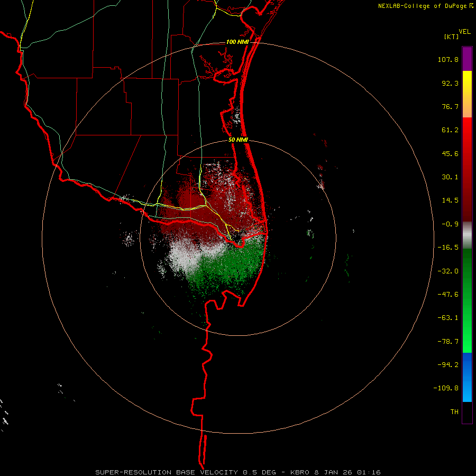Select the -63.1 velocity legend value
Screen dimensions: 476x476
pyautogui.click(x=448, y=318)
